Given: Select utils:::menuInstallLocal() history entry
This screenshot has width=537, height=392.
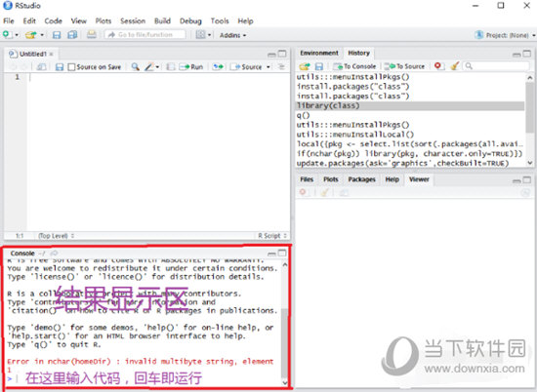Looking at the screenshot, I should [410, 135].
